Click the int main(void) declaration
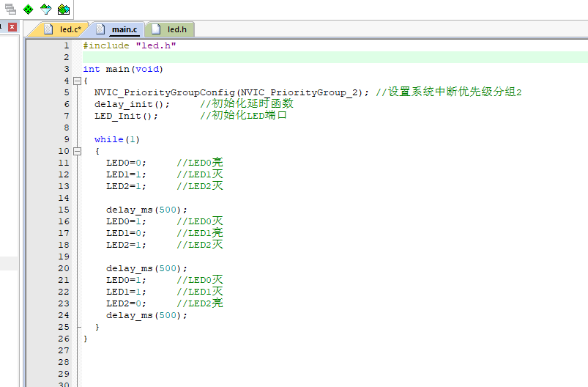The image size is (588, 387). point(123,69)
